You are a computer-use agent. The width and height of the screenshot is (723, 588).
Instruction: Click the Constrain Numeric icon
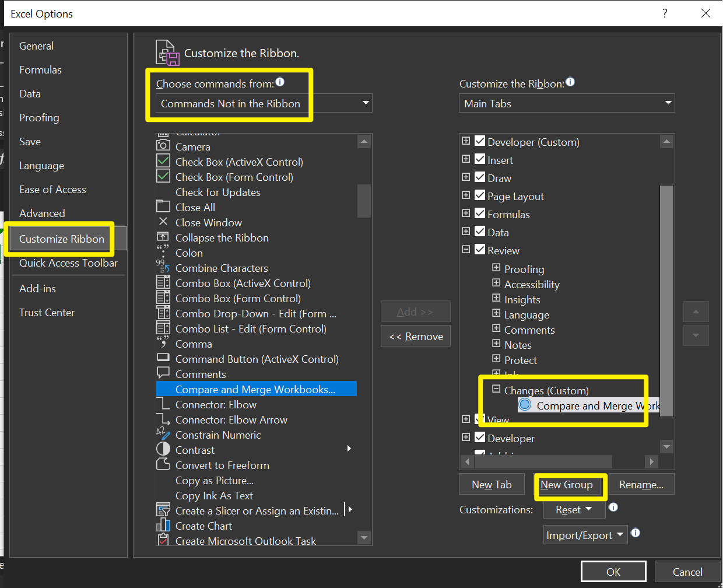pyautogui.click(x=163, y=435)
